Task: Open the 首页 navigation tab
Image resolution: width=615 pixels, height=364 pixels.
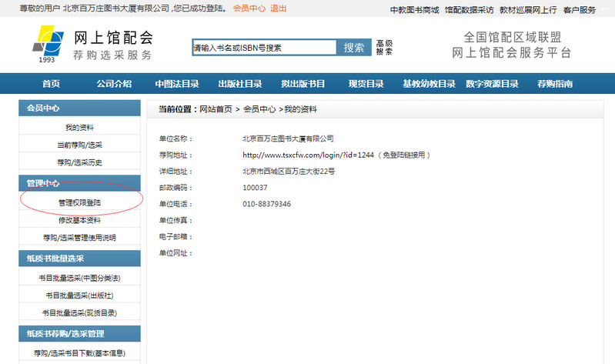Action: coord(51,84)
